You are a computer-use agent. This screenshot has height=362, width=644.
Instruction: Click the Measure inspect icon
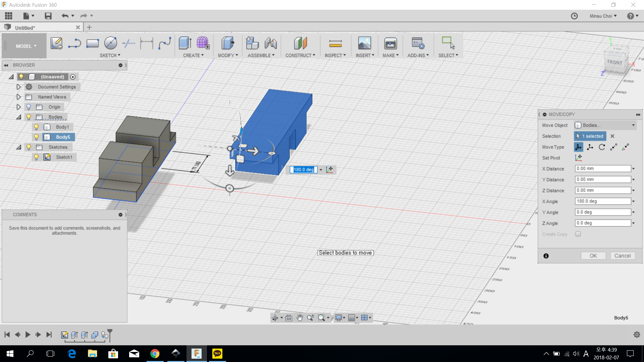[335, 43]
